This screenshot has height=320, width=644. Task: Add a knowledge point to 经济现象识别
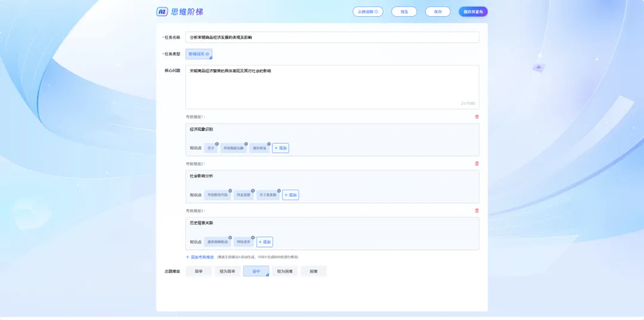click(280, 148)
